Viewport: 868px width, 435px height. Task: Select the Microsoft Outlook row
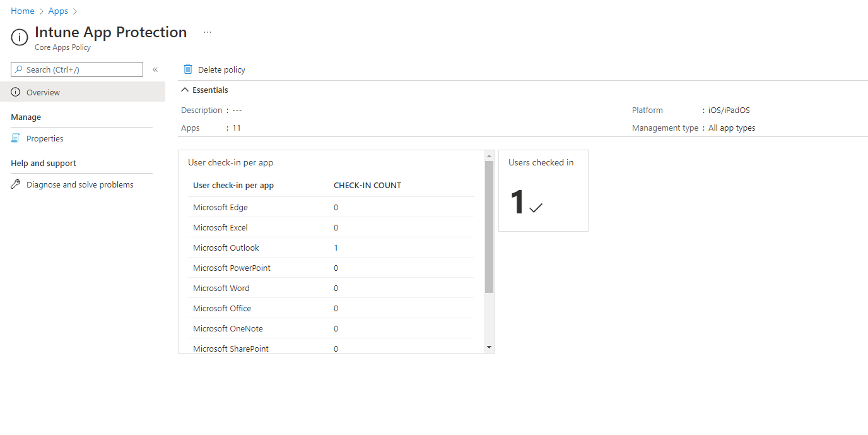pyautogui.click(x=226, y=247)
